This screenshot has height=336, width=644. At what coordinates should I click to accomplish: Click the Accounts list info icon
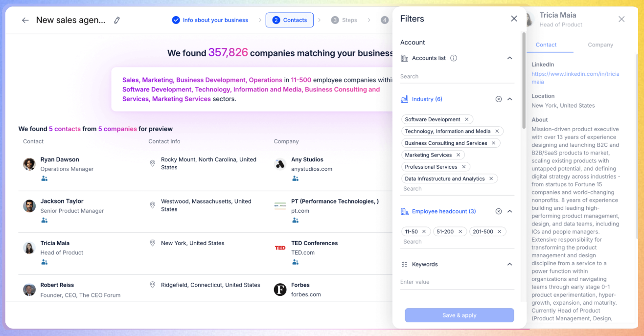[x=454, y=58]
